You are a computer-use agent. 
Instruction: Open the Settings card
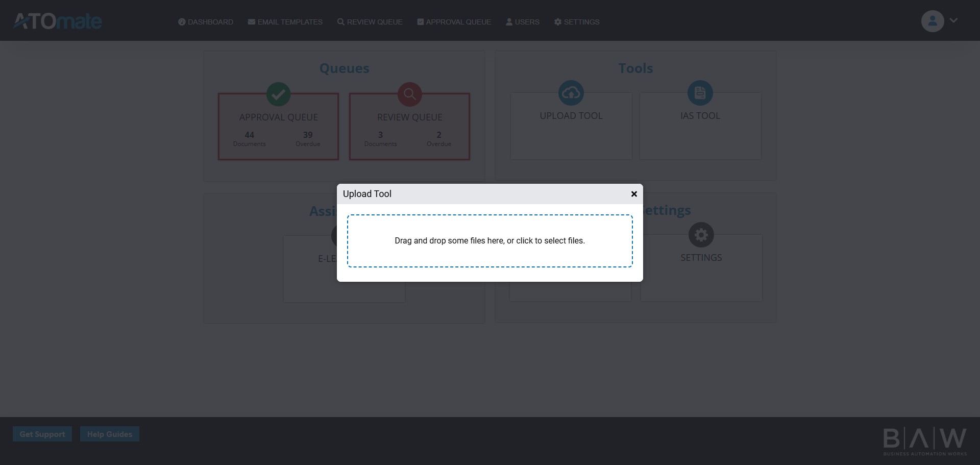click(701, 268)
